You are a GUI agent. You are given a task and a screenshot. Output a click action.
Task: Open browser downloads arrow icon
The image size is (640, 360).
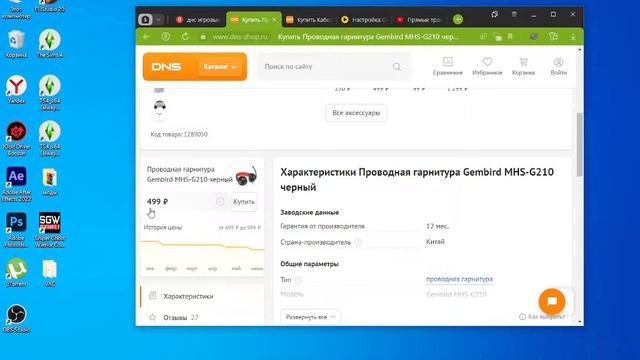pos(573,37)
